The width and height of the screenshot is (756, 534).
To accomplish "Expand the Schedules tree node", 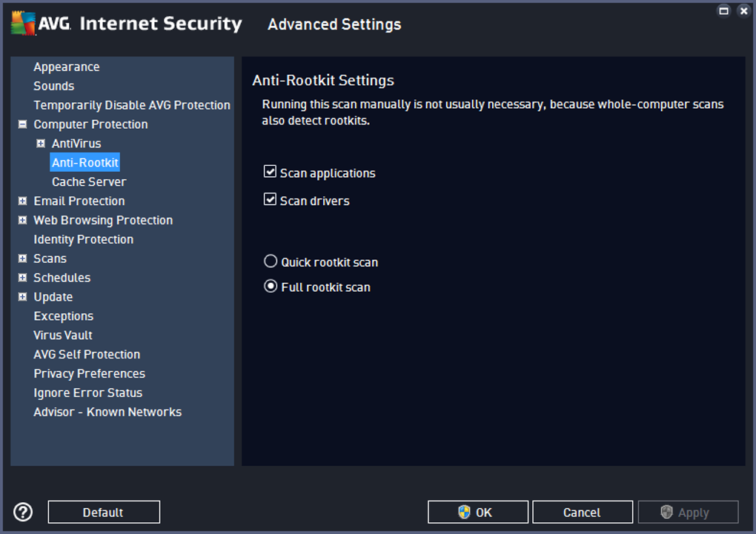I will [23, 278].
